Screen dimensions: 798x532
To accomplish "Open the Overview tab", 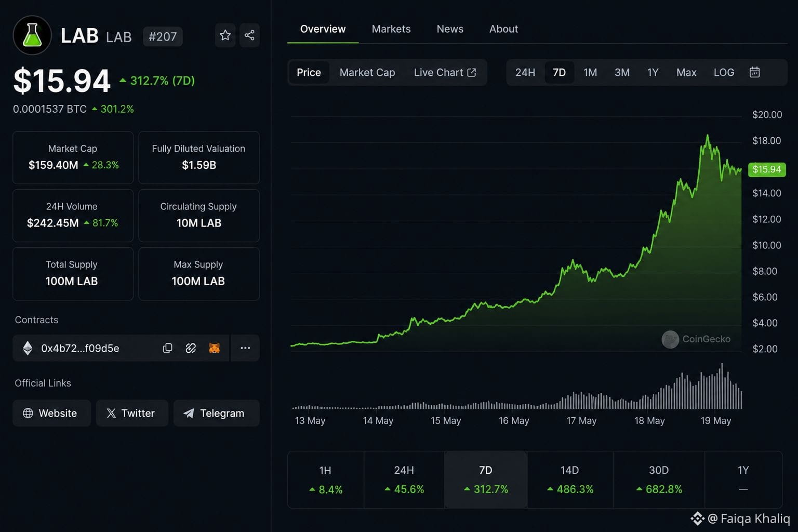I will (x=323, y=29).
